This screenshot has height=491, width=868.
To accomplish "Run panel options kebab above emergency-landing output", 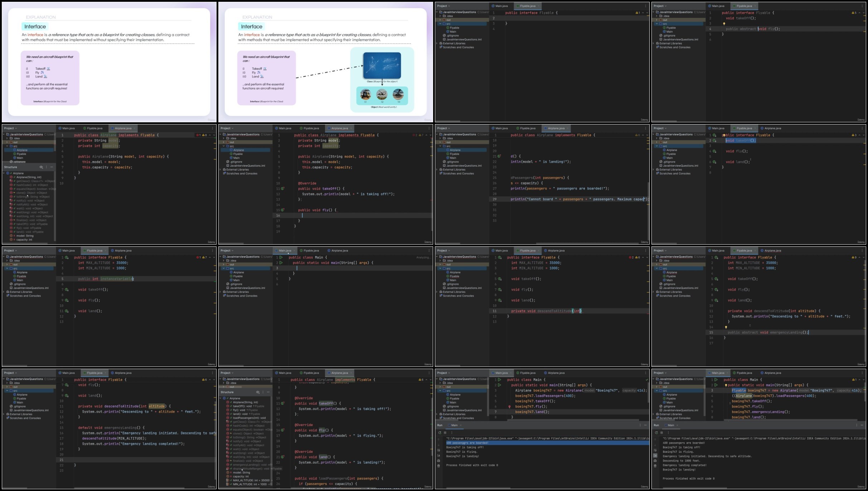I will coord(857,425).
